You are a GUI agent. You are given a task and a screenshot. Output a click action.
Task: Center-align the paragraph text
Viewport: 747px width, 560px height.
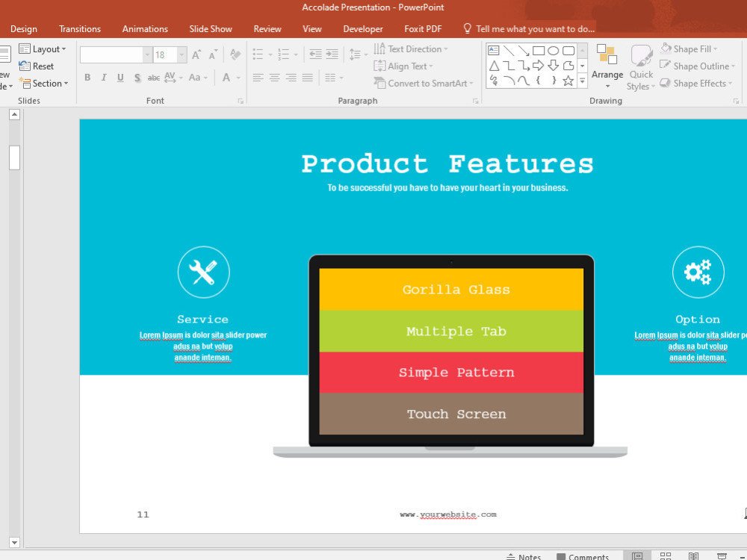[274, 77]
